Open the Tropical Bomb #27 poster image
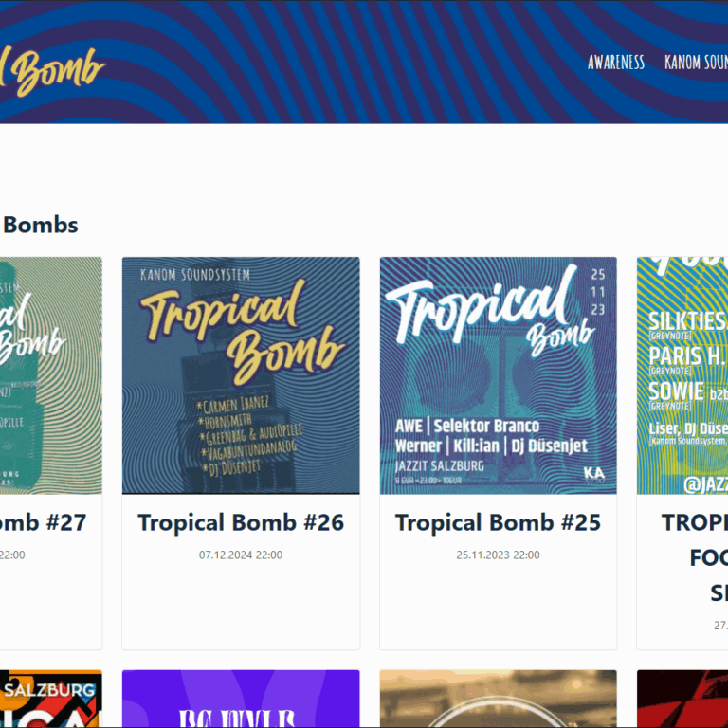This screenshot has height=728, width=728. (x=51, y=375)
